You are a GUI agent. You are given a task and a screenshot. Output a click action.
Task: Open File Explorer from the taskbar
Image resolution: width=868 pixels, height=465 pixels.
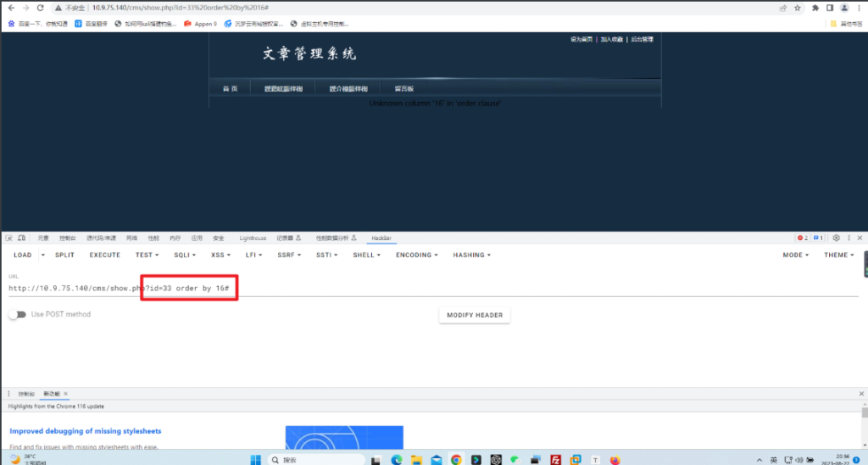click(416, 459)
